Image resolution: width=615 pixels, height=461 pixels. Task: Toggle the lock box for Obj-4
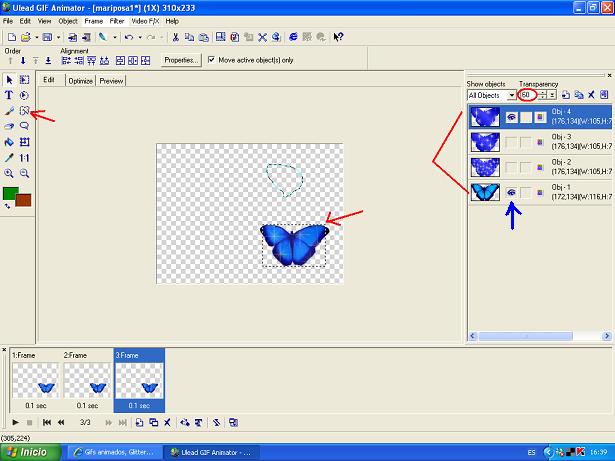coord(526,117)
